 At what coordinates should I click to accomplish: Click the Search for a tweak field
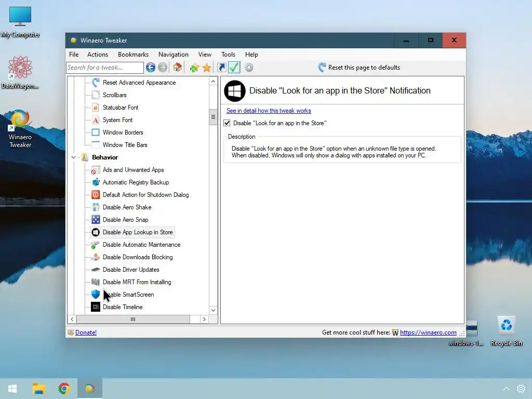[x=105, y=68]
